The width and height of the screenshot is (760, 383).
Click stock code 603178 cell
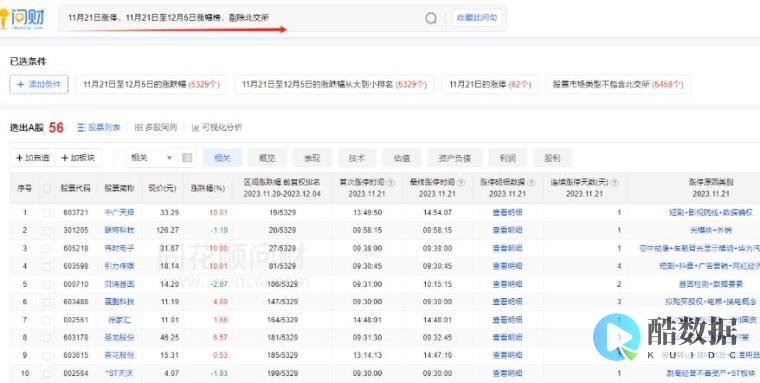click(76, 337)
